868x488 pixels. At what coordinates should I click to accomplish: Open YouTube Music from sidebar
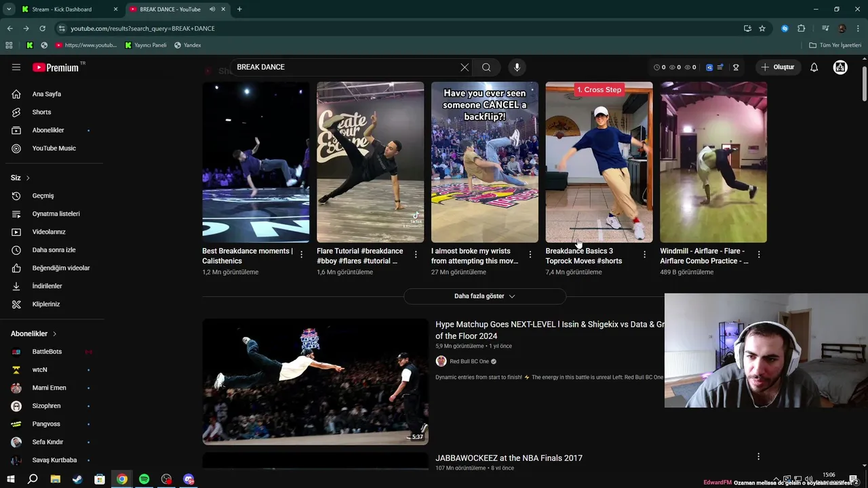click(x=54, y=148)
